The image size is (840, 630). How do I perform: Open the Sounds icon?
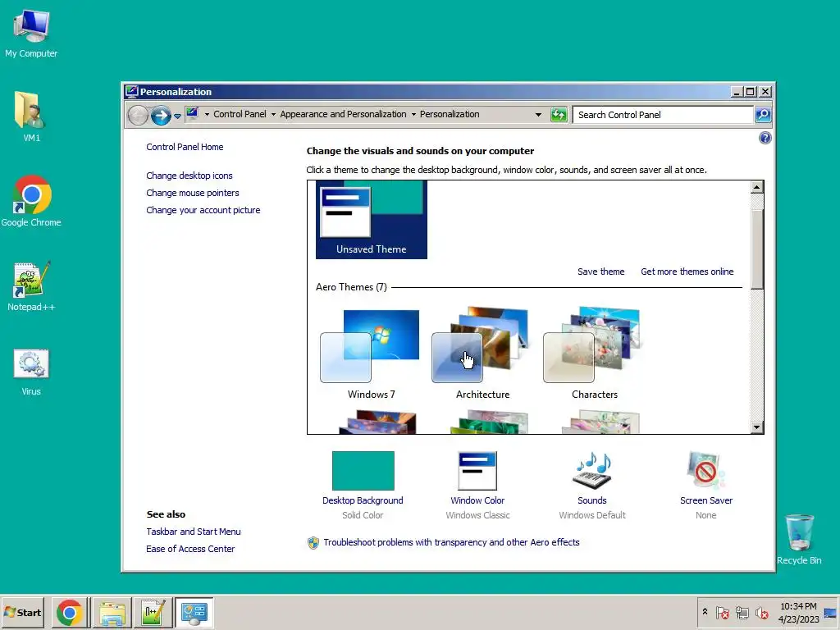click(592, 470)
